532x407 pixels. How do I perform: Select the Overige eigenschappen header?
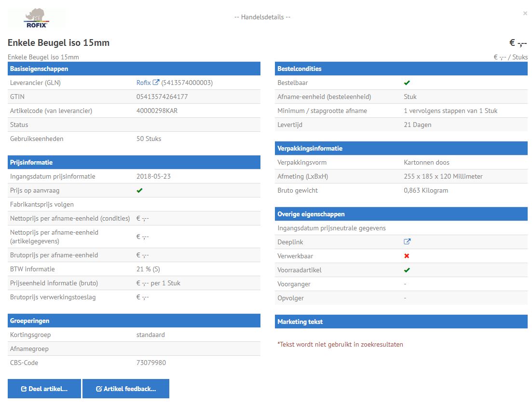click(x=401, y=214)
